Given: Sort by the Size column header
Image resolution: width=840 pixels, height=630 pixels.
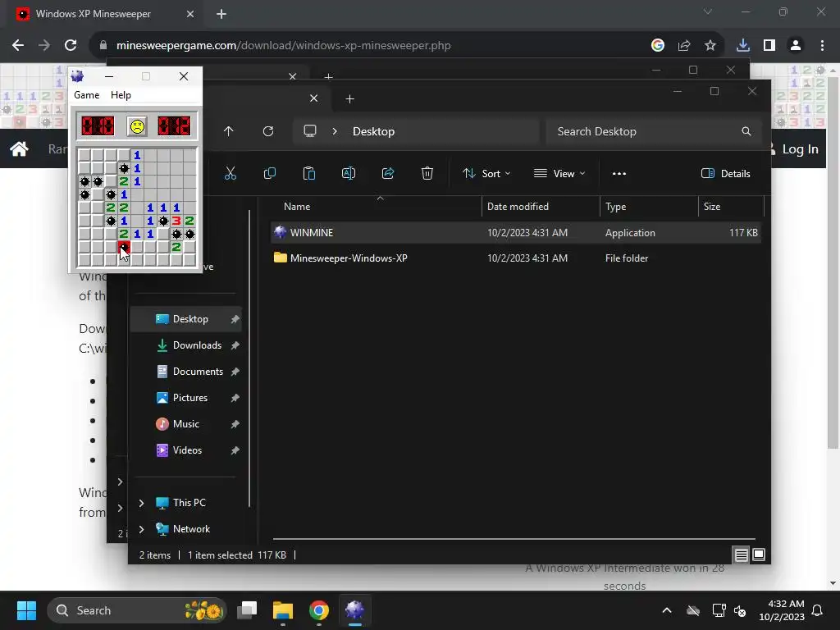Looking at the screenshot, I should tap(712, 207).
